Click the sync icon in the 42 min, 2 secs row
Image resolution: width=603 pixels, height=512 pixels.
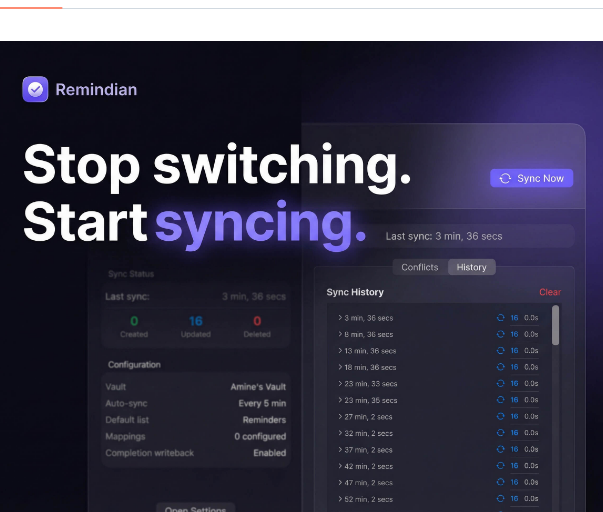(x=500, y=466)
